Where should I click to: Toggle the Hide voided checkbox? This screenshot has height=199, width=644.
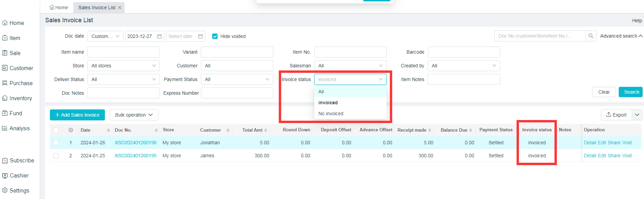click(x=215, y=36)
